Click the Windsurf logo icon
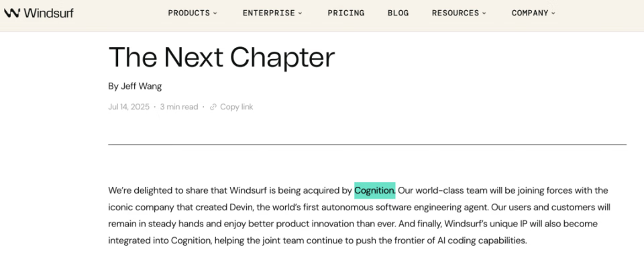 [12, 13]
